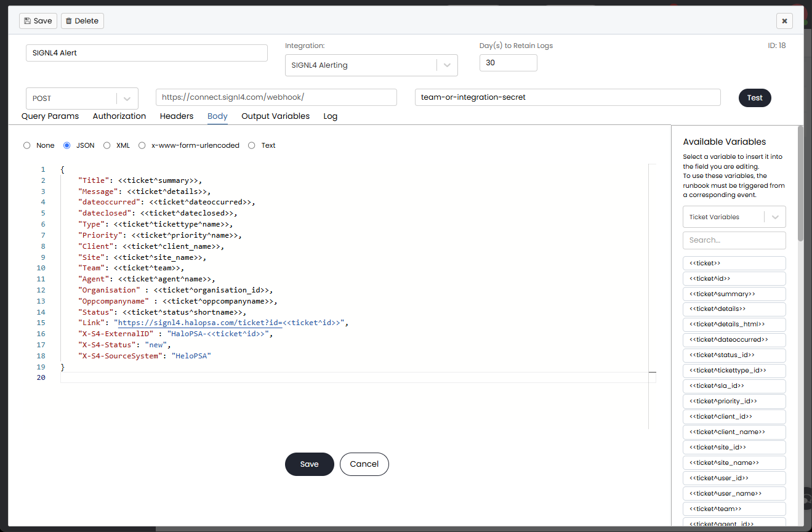Insert the <<ticket^user_id>> variable

[x=734, y=478]
